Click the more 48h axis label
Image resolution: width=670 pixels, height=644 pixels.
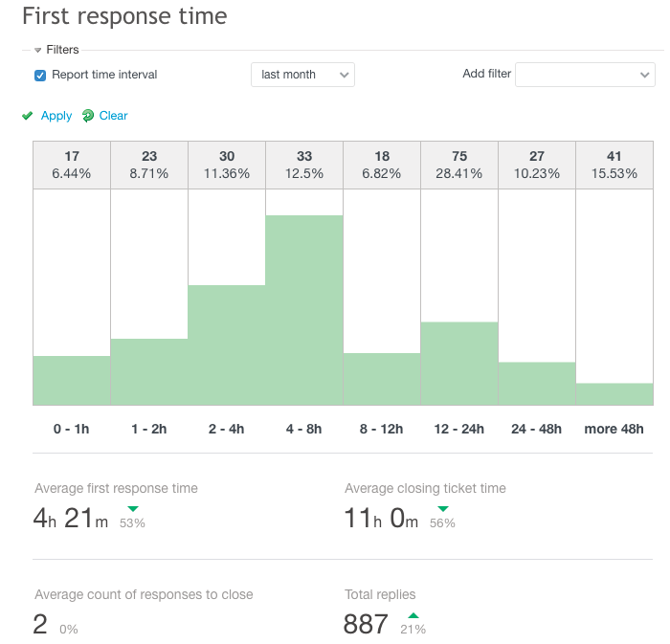click(x=614, y=429)
